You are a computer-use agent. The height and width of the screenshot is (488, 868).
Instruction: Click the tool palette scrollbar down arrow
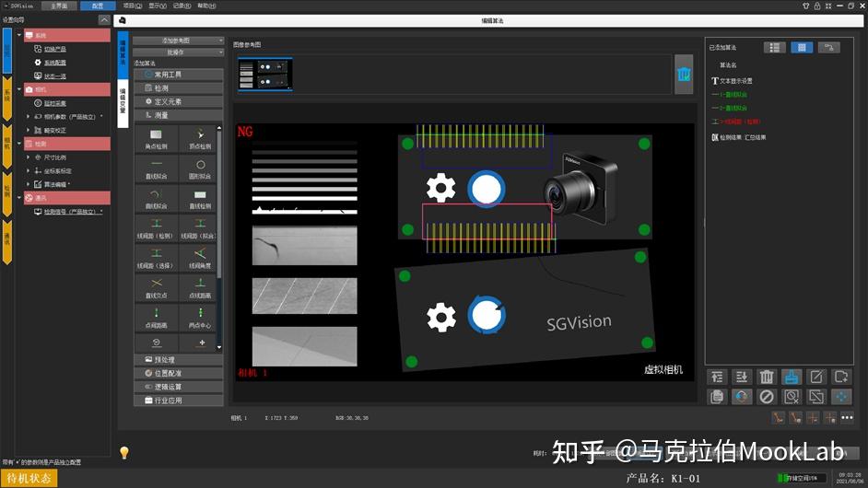pyautogui.click(x=219, y=348)
